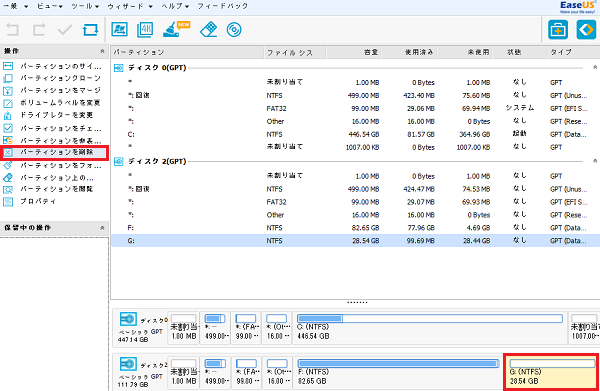The height and width of the screenshot is (391, 600).
Task: Select the C: NTFS 446.54 GB row
Action: 356,134
